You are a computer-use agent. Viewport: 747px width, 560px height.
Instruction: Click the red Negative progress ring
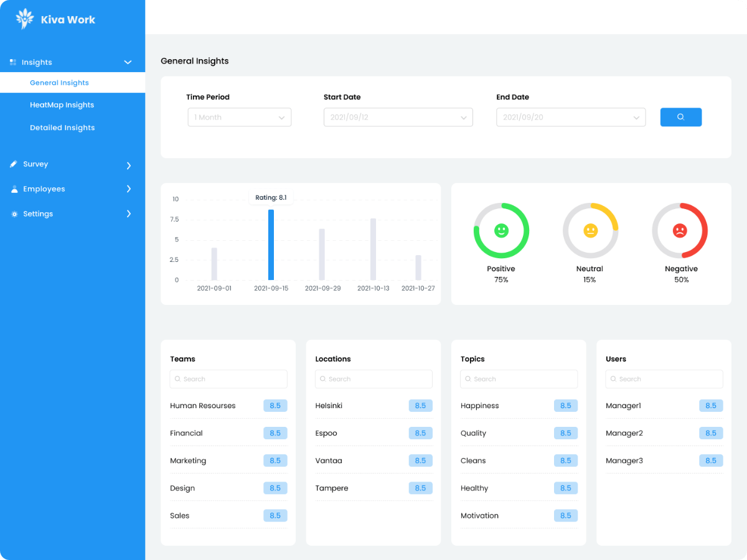680,231
